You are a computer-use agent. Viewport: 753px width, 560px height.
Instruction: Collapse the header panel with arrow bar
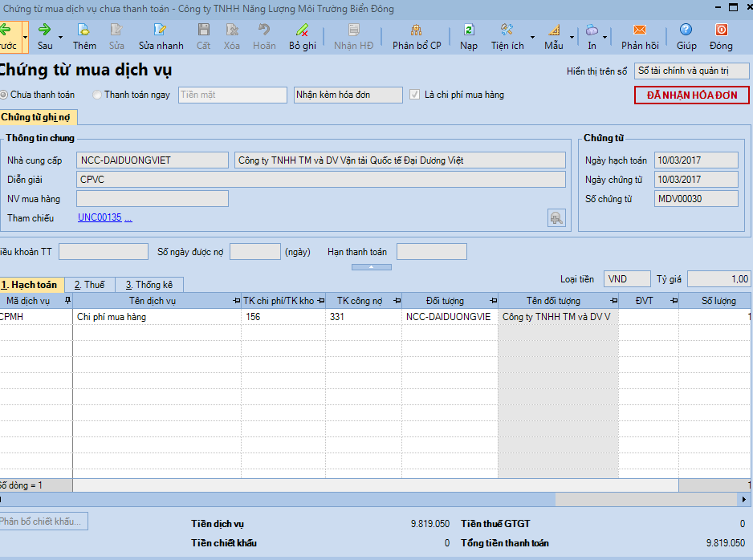371,267
